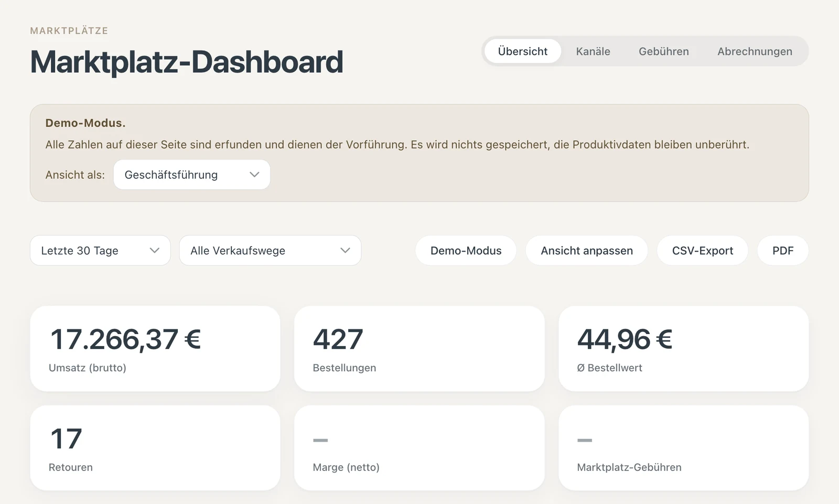Click the 'Alle Zahlen auf dieser Seite' notice text
The image size is (839, 504).
tap(397, 145)
